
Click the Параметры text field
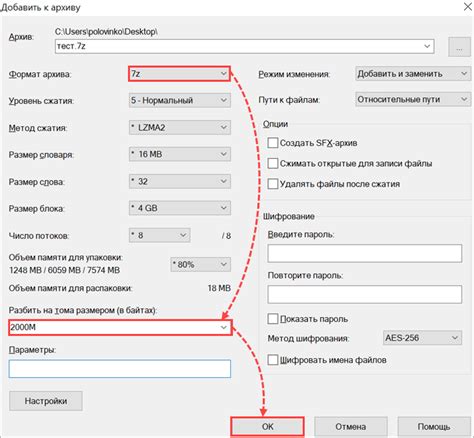pyautogui.click(x=120, y=369)
